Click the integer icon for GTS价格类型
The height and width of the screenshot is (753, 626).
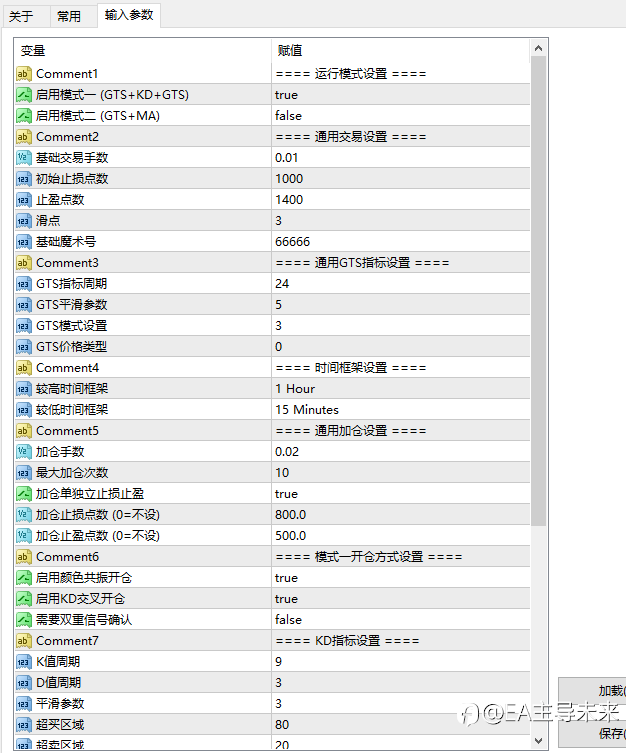click(x=24, y=347)
